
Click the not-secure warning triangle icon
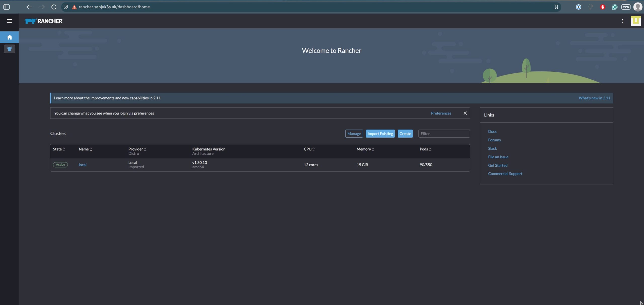pyautogui.click(x=74, y=7)
